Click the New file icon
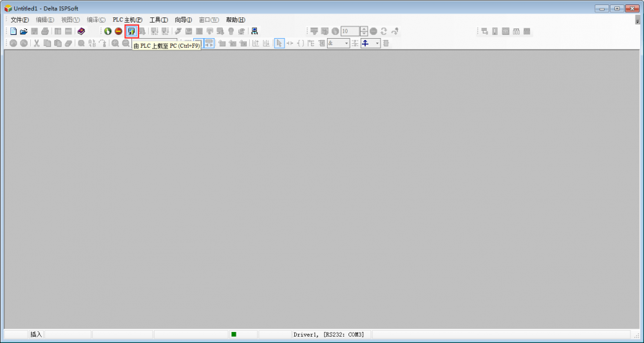 point(14,31)
